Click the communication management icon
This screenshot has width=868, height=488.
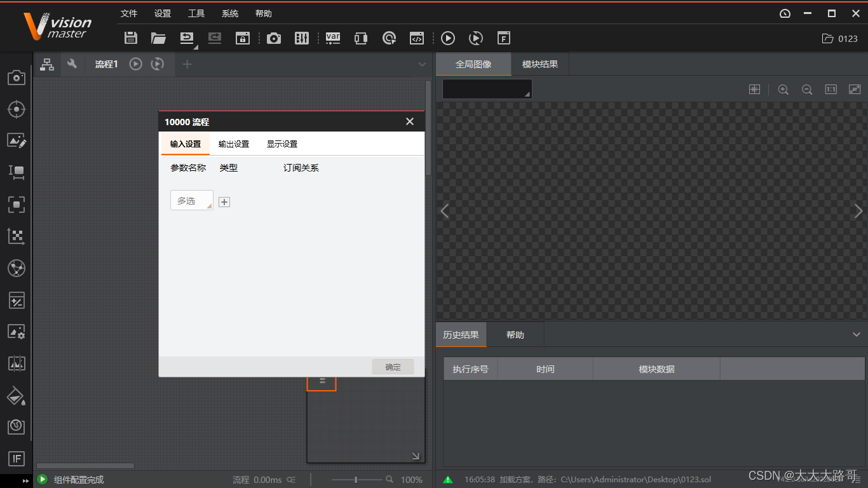pos(361,38)
